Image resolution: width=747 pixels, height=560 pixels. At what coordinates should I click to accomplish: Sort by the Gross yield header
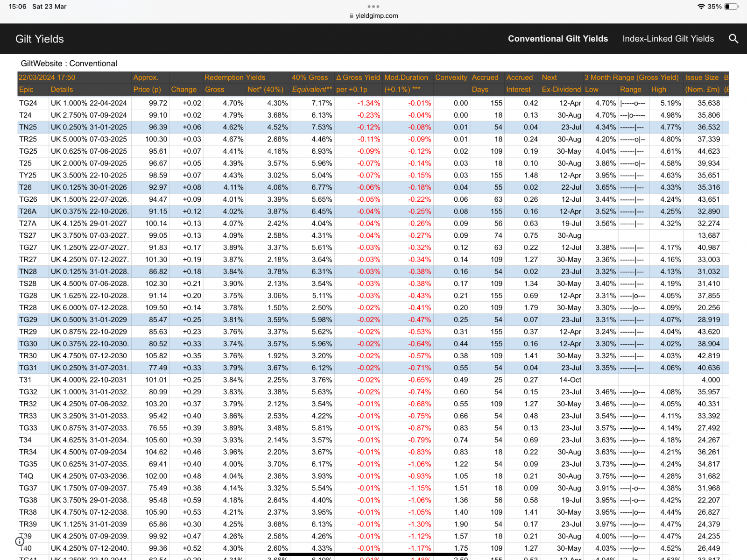[215, 89]
